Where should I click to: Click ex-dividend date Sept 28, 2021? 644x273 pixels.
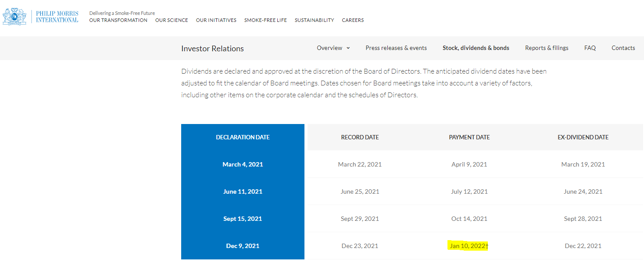click(x=583, y=219)
